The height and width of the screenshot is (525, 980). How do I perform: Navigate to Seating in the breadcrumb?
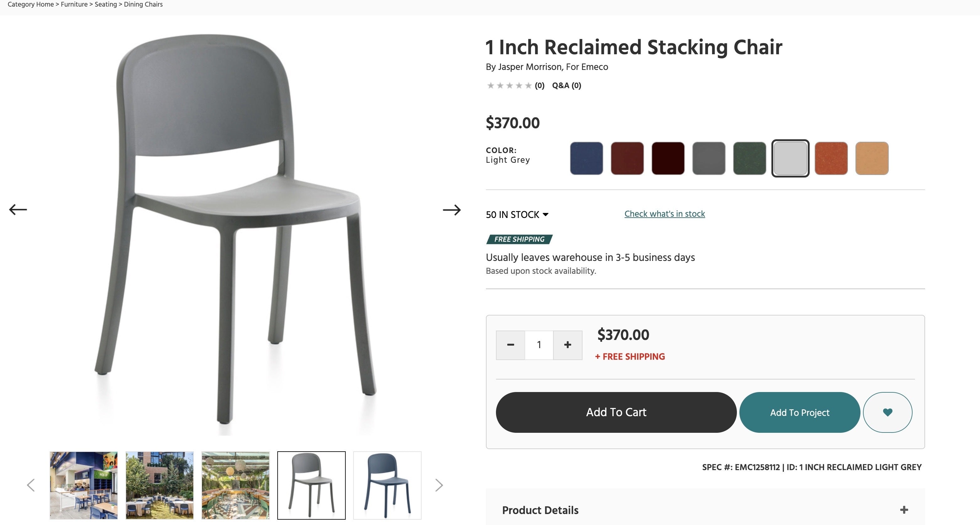[106, 5]
